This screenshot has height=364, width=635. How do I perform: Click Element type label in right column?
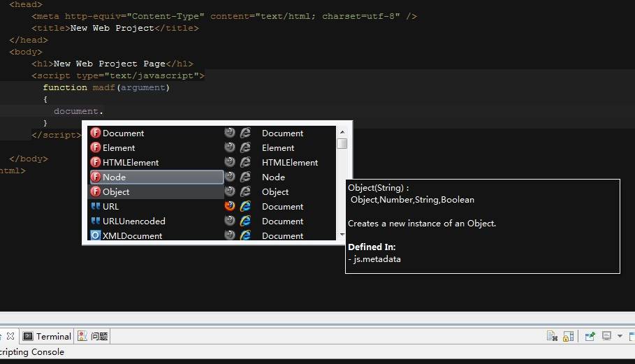point(278,148)
